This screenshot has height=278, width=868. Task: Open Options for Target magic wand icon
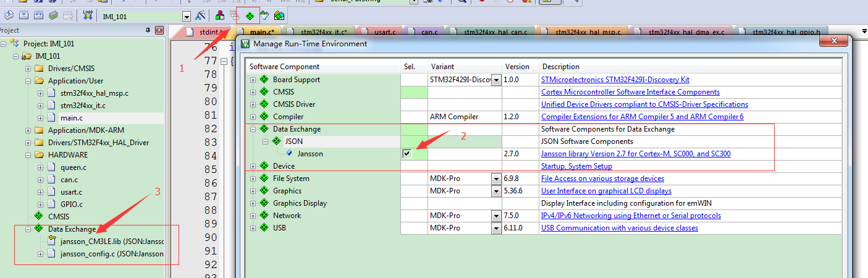pos(200,15)
